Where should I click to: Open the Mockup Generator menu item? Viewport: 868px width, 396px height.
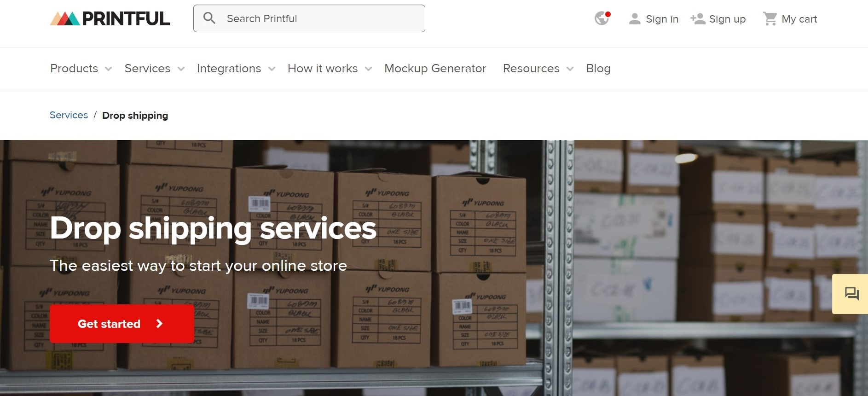coord(435,69)
